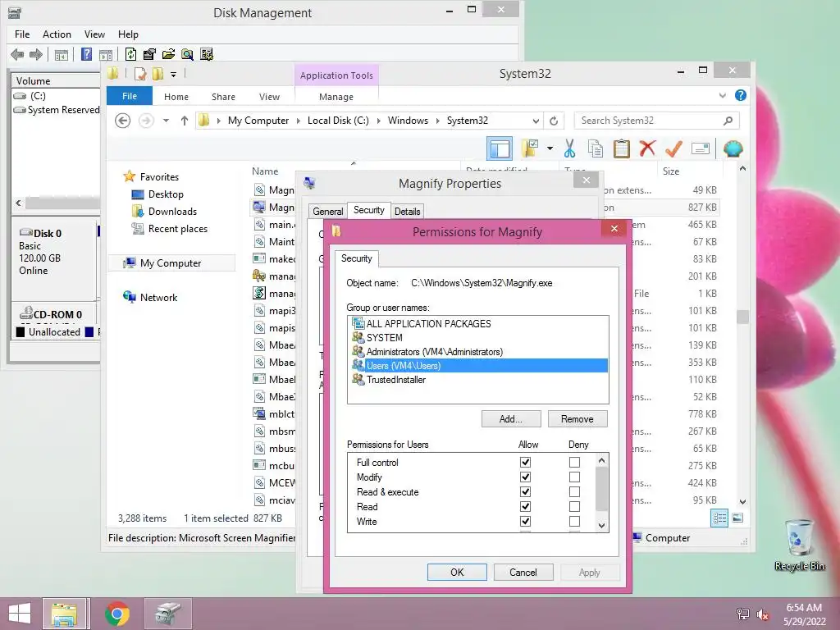Image resolution: width=840 pixels, height=630 pixels.
Task: Check Deny for Modify
Action: 574,477
